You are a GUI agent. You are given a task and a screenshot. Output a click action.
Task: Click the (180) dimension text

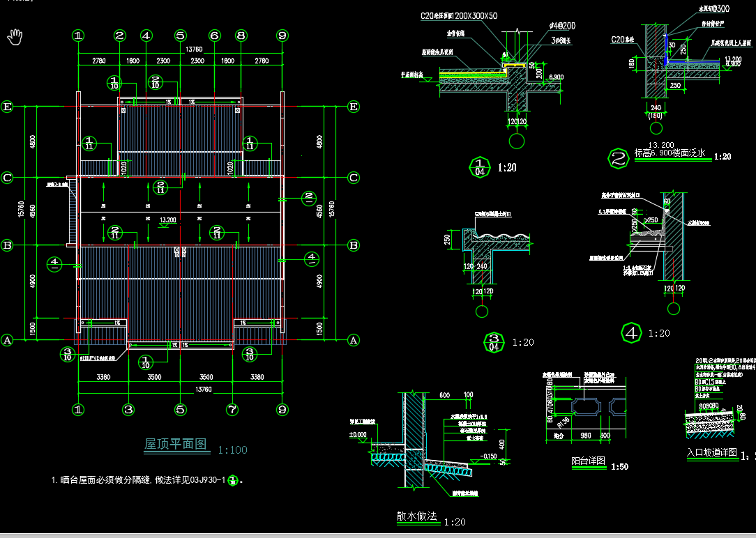click(656, 116)
